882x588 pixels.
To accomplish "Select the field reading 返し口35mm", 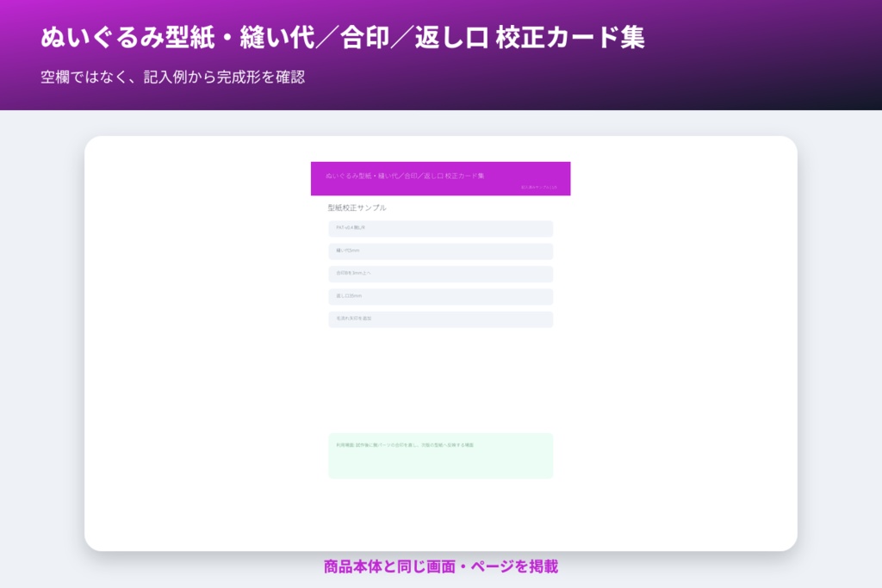I will [x=440, y=296].
